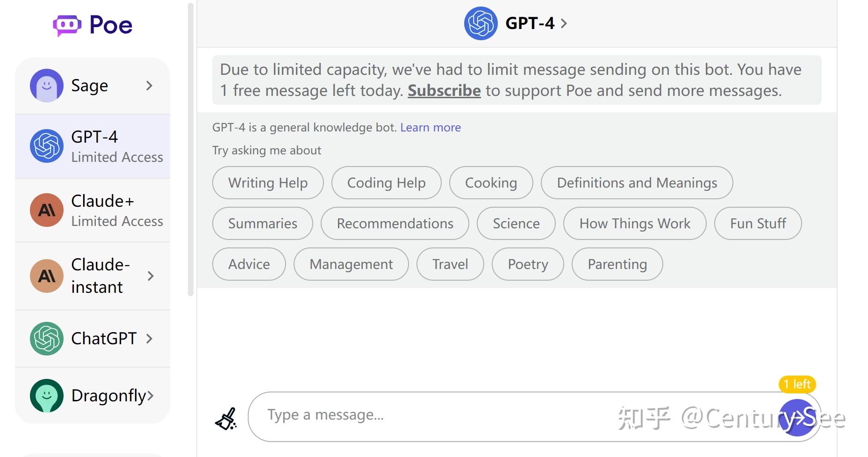Click the GPT-4 avatar in sidebar
The height and width of the screenshot is (457, 868).
(47, 146)
